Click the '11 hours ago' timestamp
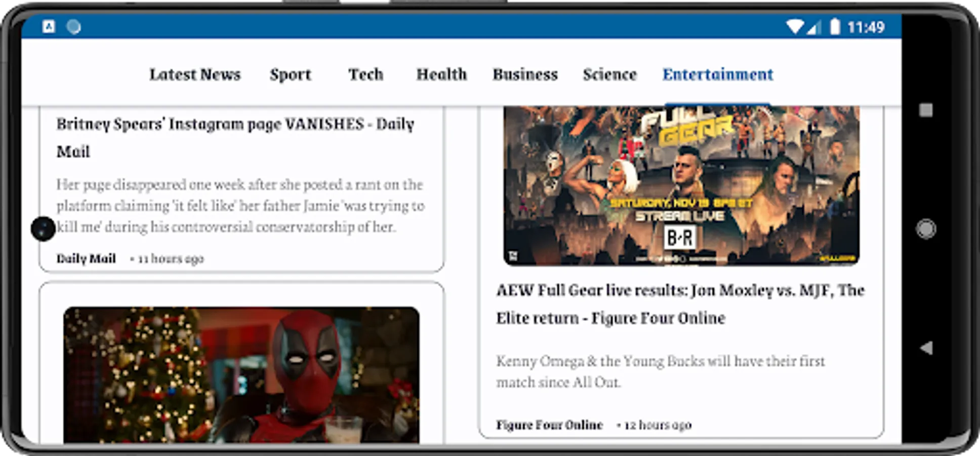 click(x=171, y=259)
